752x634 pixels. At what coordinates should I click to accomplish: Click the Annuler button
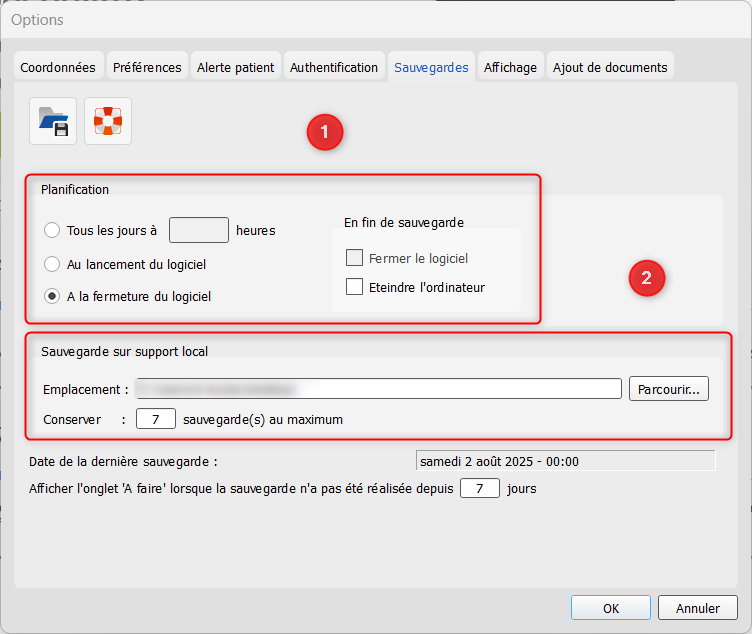[697, 608]
